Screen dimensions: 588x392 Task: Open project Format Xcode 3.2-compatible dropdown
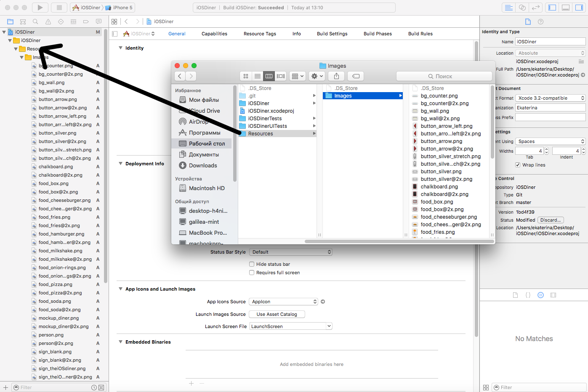pyautogui.click(x=551, y=98)
